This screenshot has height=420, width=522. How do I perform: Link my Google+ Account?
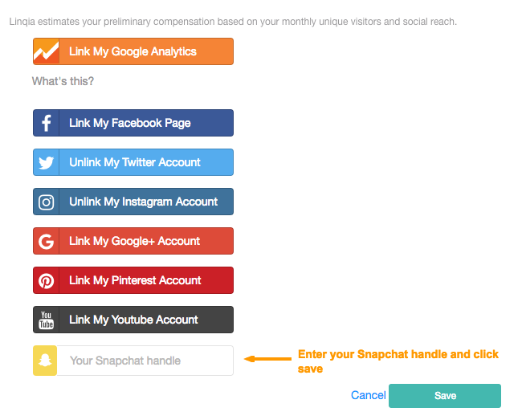[x=133, y=241]
